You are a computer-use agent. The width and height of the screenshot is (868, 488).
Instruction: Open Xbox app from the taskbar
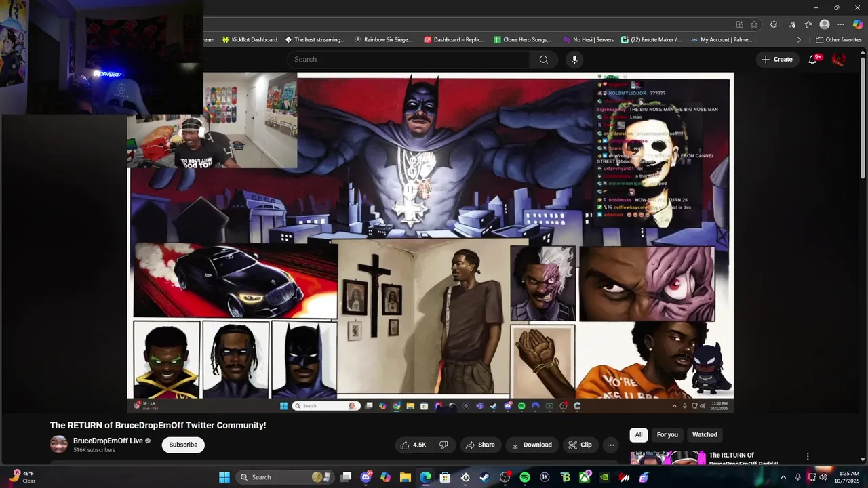[585, 477]
